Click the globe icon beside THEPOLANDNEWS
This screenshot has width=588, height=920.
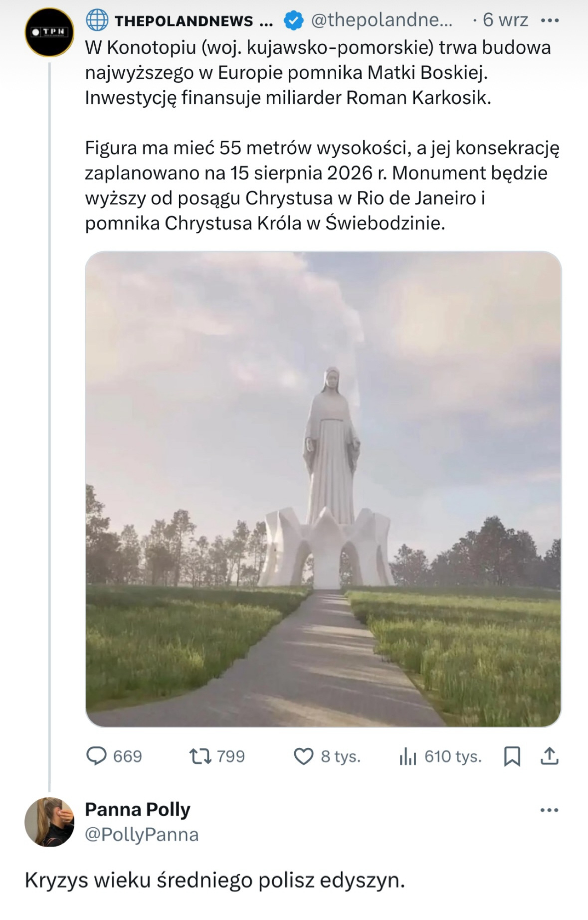tap(97, 20)
